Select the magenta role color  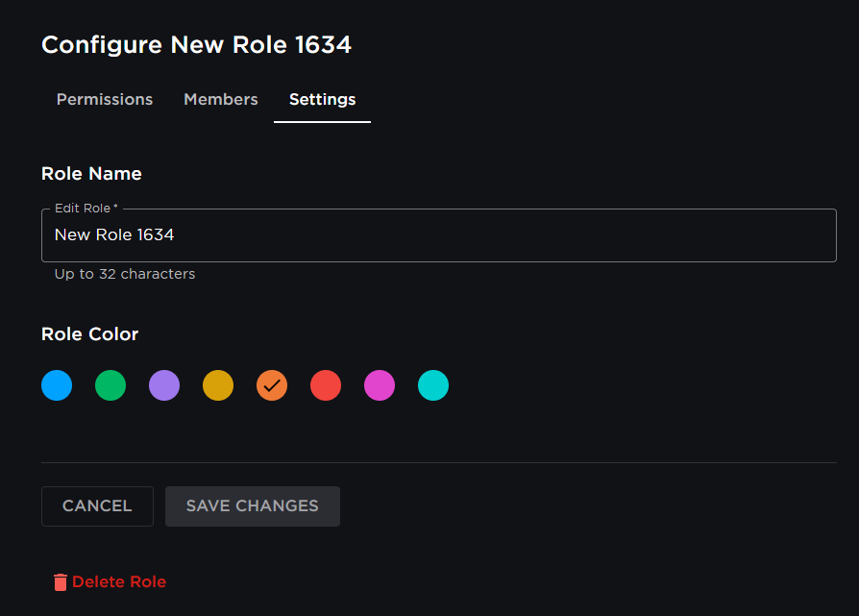pyautogui.click(x=380, y=385)
